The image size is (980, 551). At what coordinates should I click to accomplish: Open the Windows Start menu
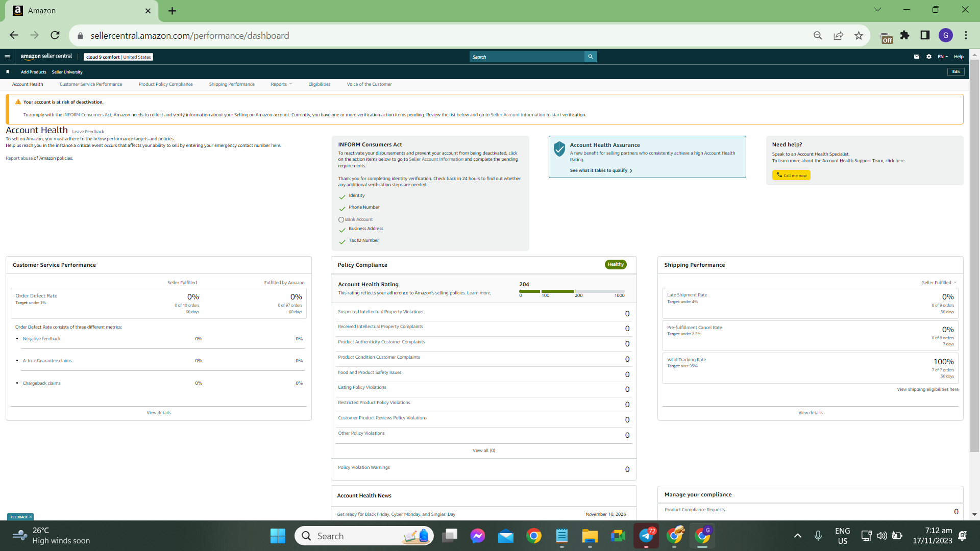pos(278,536)
